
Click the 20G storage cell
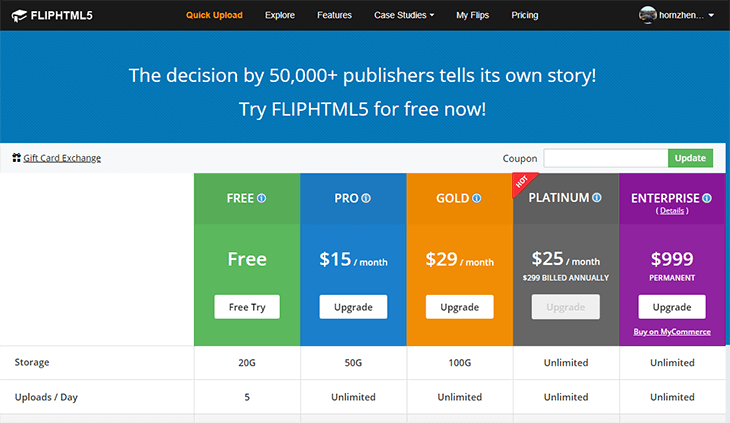[247, 363]
